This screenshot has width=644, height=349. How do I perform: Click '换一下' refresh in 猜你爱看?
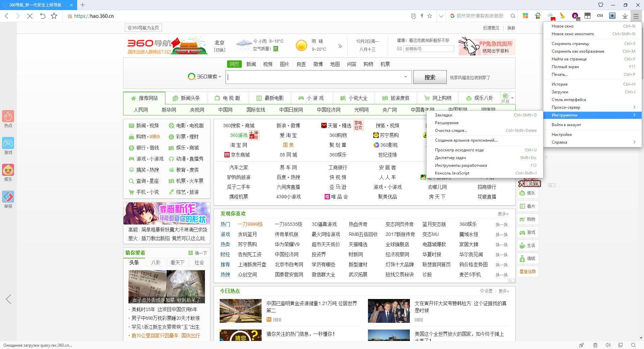198,253
